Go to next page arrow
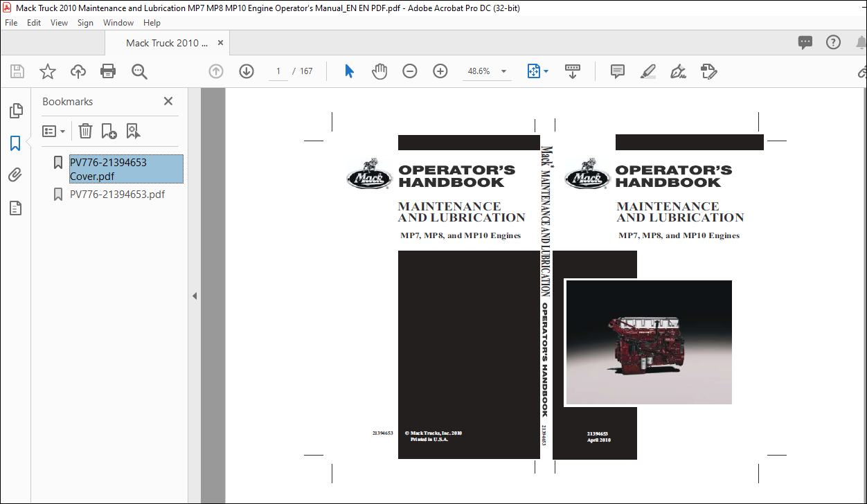Viewport: 867px width, 504px height. pyautogui.click(x=247, y=71)
